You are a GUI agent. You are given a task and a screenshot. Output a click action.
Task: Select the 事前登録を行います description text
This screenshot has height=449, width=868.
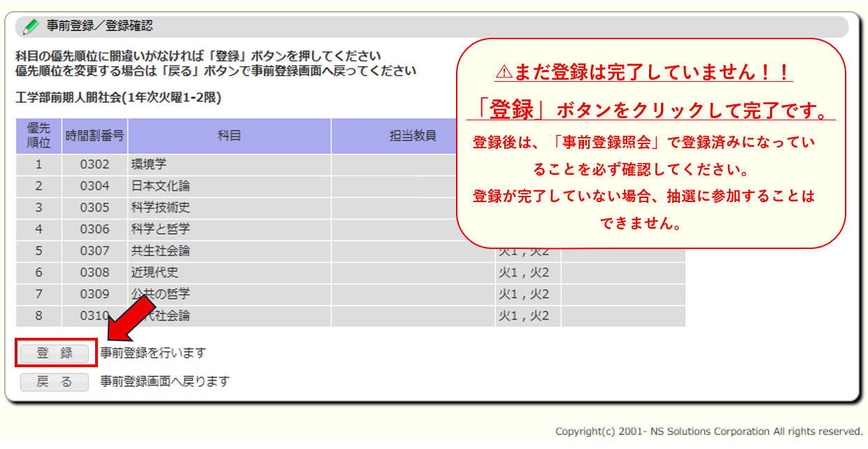(x=152, y=353)
